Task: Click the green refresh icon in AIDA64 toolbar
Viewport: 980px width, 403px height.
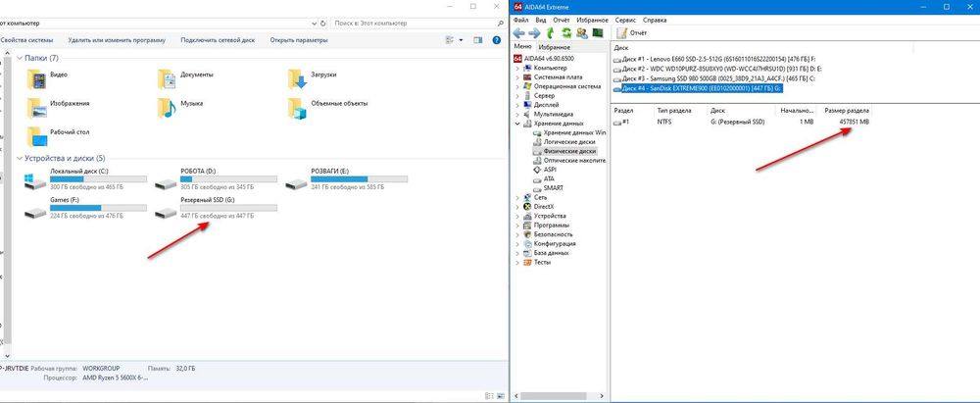Action: pyautogui.click(x=566, y=32)
